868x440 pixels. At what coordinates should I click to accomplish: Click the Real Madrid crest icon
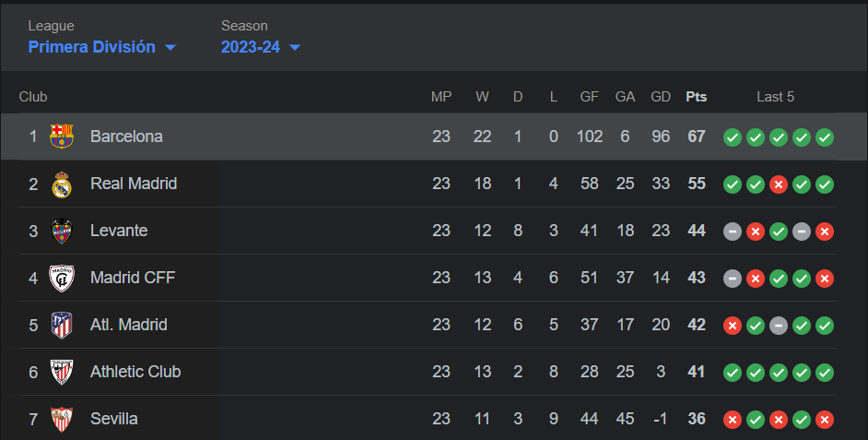point(62,184)
